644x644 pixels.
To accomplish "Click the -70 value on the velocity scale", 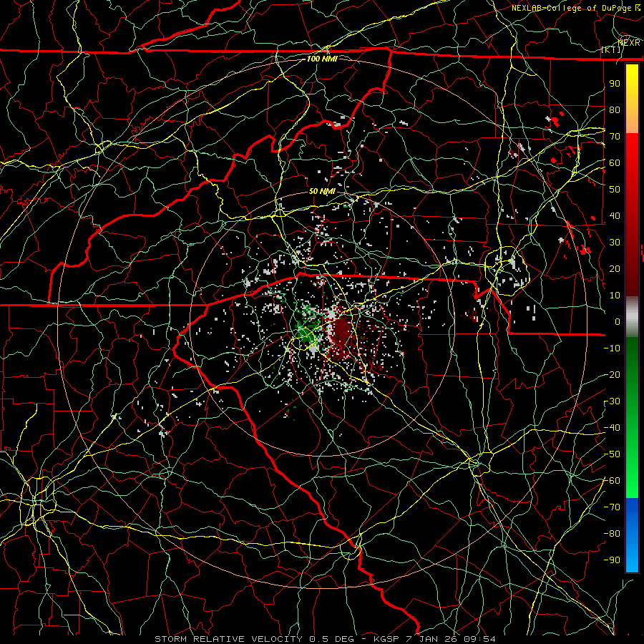I will pyautogui.click(x=612, y=507).
